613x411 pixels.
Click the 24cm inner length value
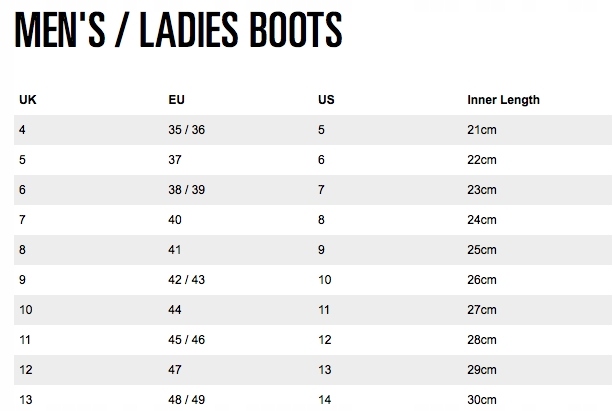coord(482,220)
